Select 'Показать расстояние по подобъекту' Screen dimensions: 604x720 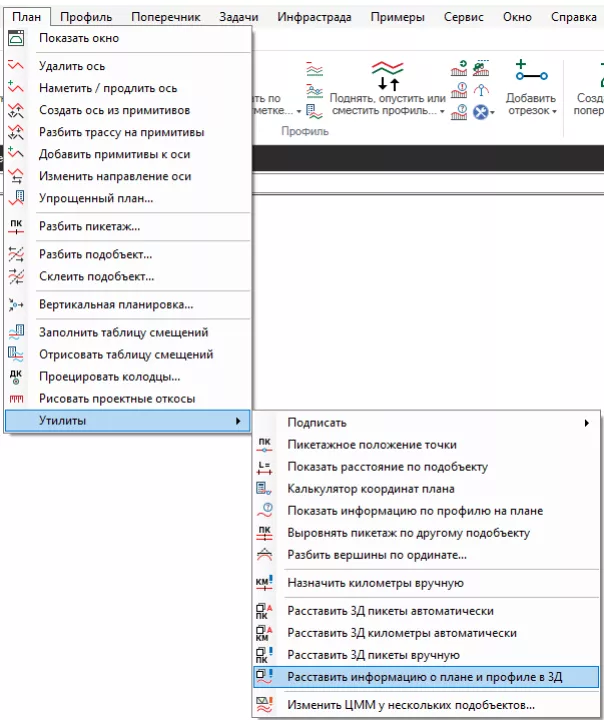(387, 467)
